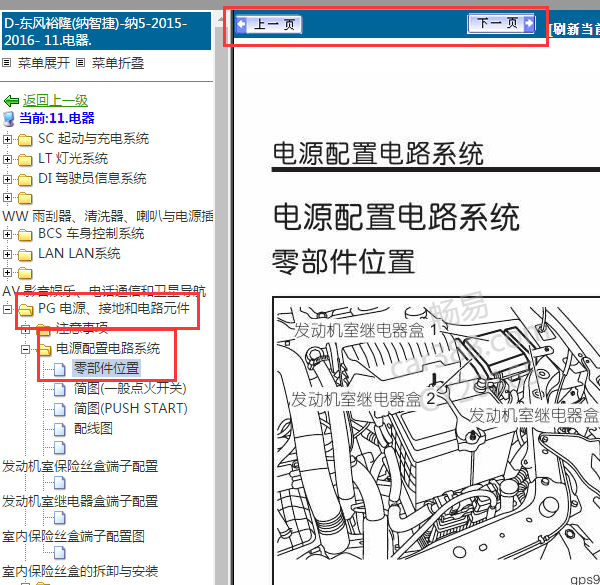
Task: Click the left pane vertical scrollbar
Action: tap(220, 298)
